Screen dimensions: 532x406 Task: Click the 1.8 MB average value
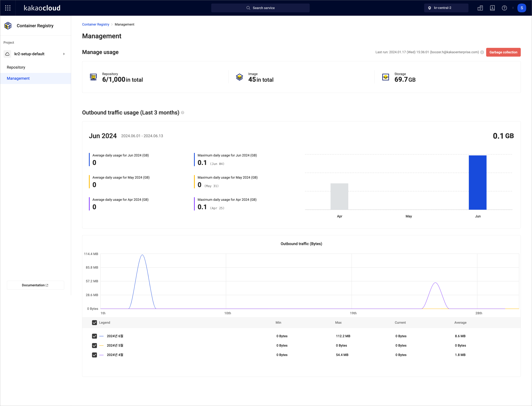(460, 355)
